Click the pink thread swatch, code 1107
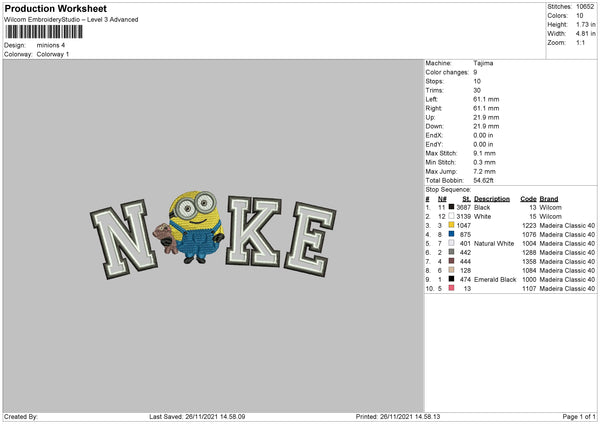Viewport: 600px width, 424px height. coord(451,288)
